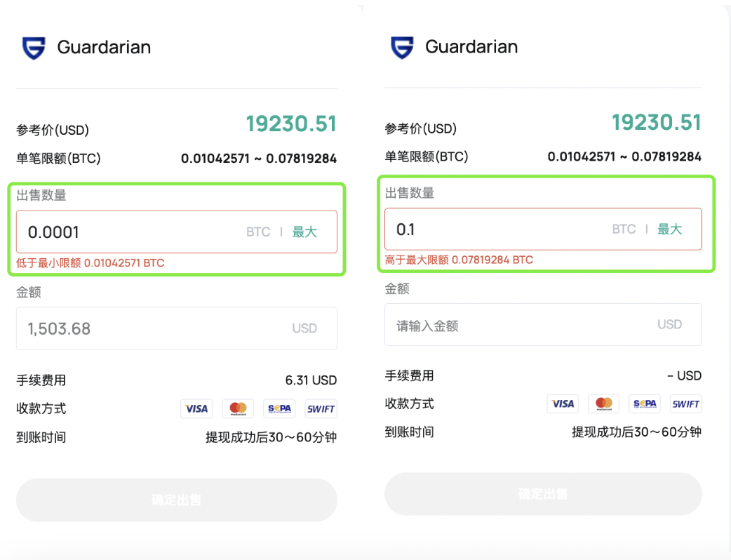Viewport: 731px width, 560px height.
Task: Click the empty 请输入金额 amount field
Action: coord(519,325)
